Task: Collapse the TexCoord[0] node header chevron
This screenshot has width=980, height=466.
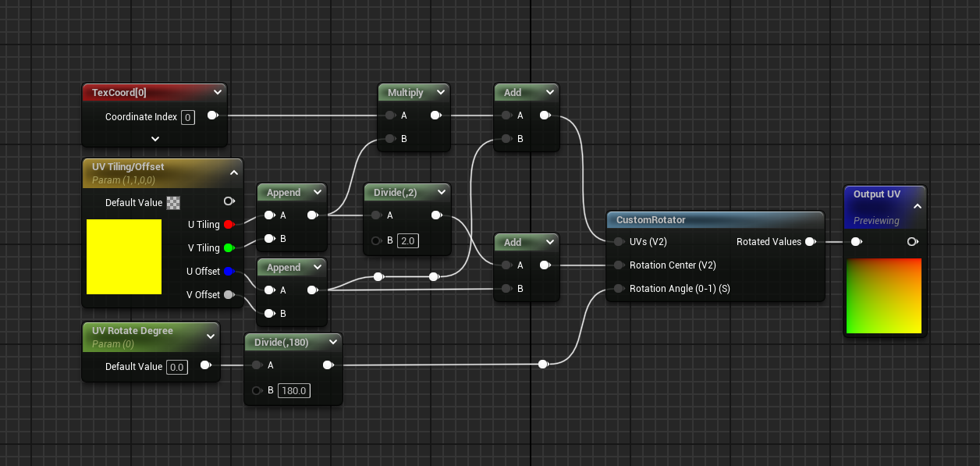Action: [x=217, y=93]
